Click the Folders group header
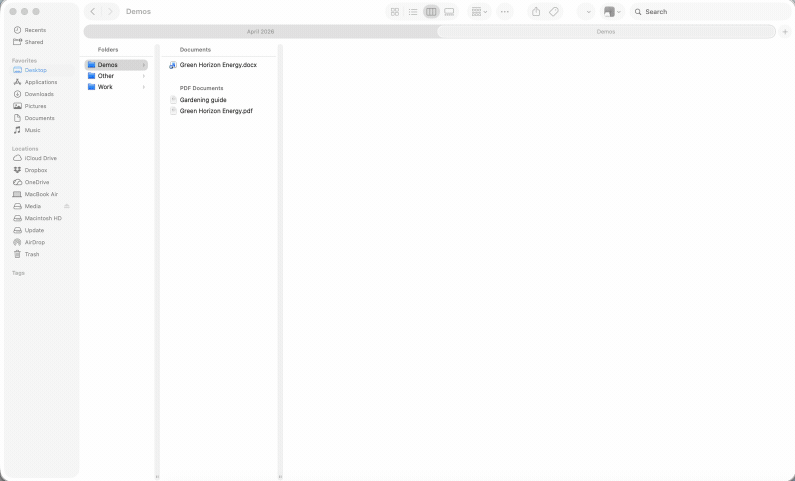 point(108,50)
